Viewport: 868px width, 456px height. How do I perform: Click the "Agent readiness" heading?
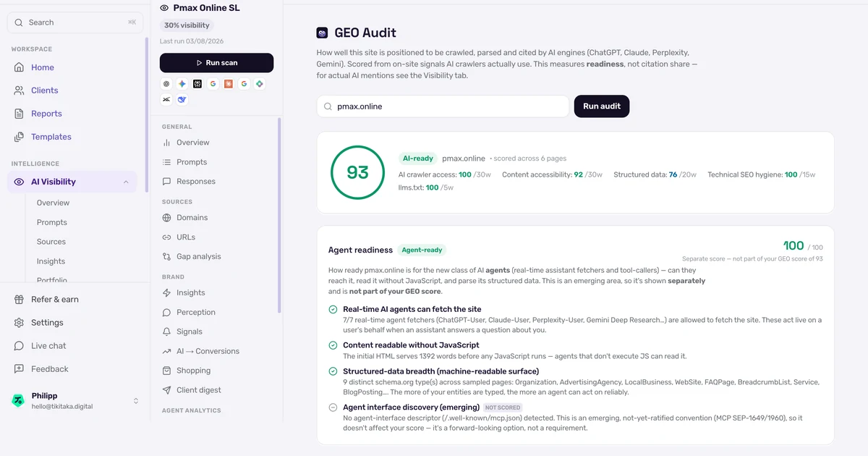coord(360,250)
